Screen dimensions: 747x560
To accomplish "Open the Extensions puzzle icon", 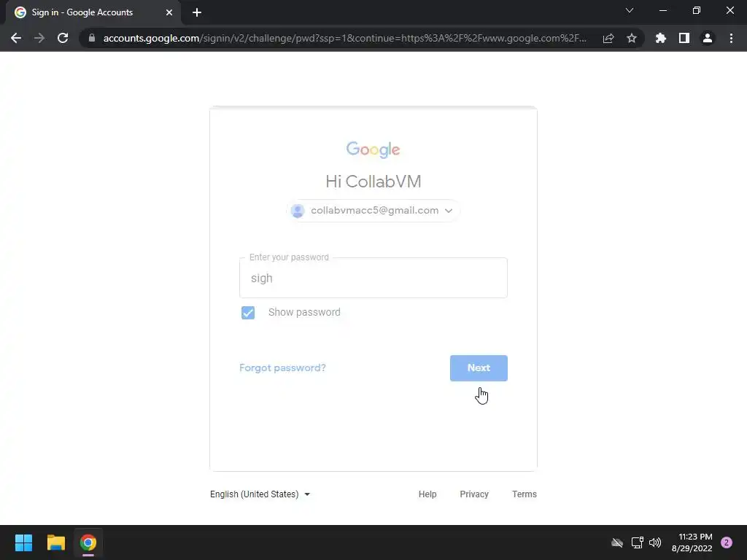I will click(661, 38).
